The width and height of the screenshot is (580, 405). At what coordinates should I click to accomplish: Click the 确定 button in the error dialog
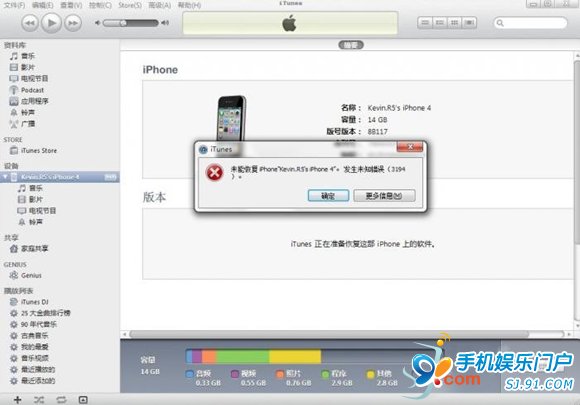[x=328, y=196]
